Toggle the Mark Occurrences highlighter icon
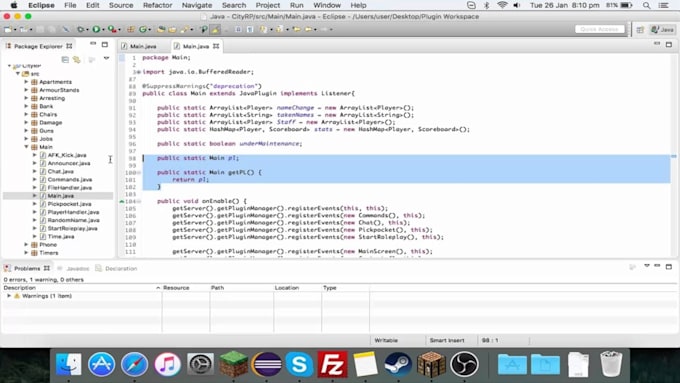 (x=215, y=29)
